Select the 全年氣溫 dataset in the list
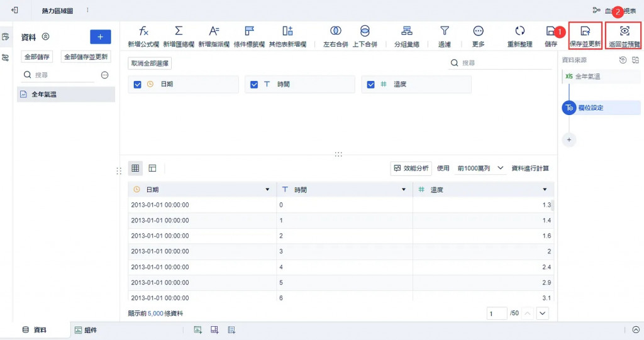644x340 pixels. pyautogui.click(x=66, y=94)
